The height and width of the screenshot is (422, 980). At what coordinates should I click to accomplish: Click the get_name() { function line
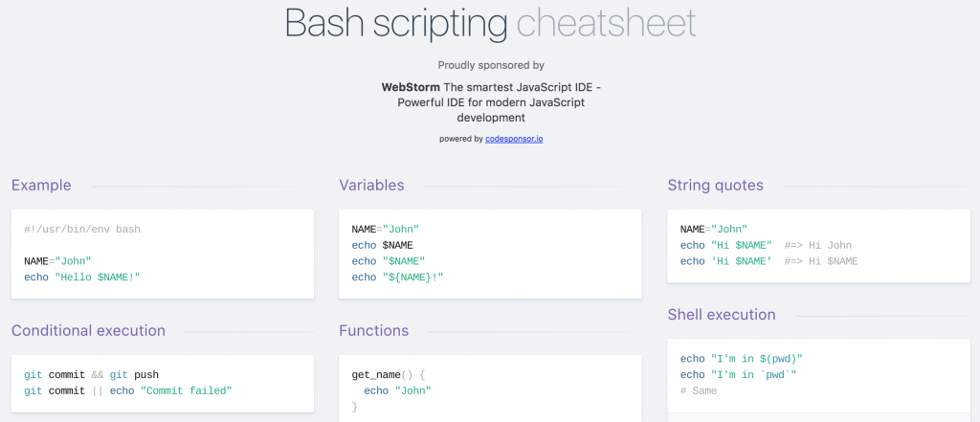pyautogui.click(x=389, y=375)
